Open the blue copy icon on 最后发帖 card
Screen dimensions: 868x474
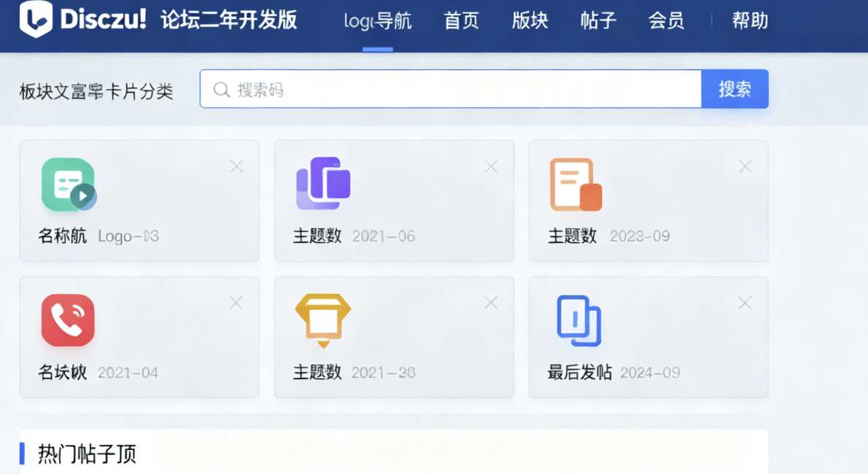[x=578, y=321]
